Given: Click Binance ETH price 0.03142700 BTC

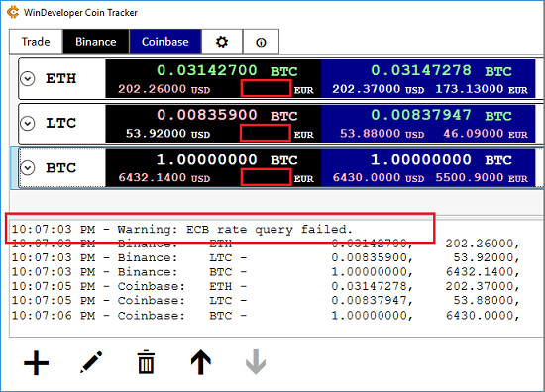Looking at the screenshot, I should [x=227, y=70].
